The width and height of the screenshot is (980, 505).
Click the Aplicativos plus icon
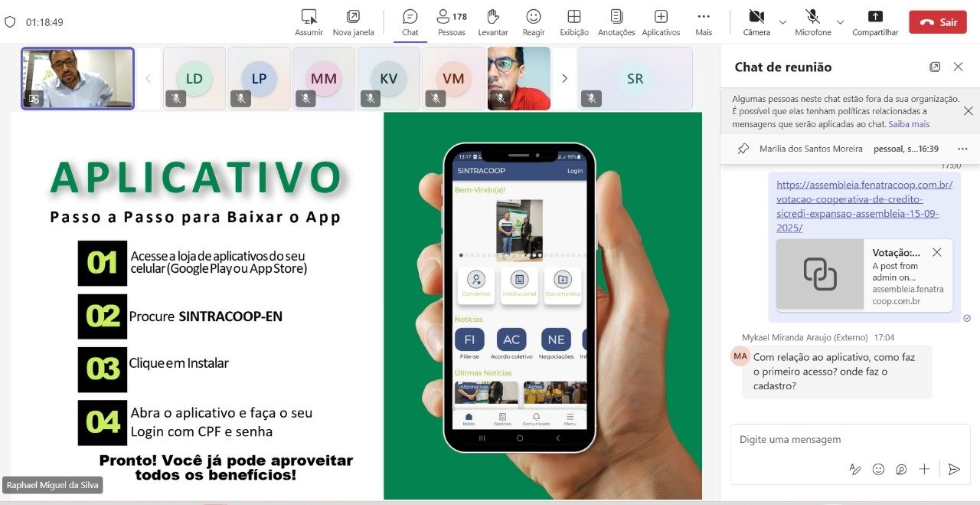click(661, 21)
